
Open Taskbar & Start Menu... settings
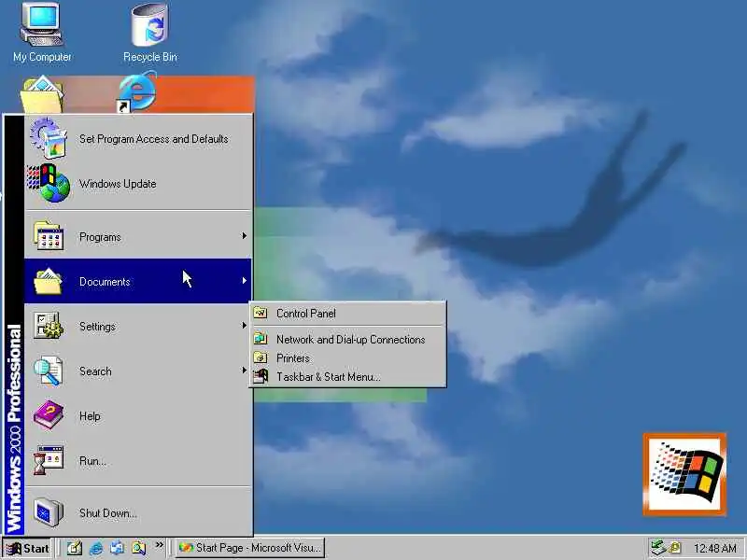tap(347, 377)
